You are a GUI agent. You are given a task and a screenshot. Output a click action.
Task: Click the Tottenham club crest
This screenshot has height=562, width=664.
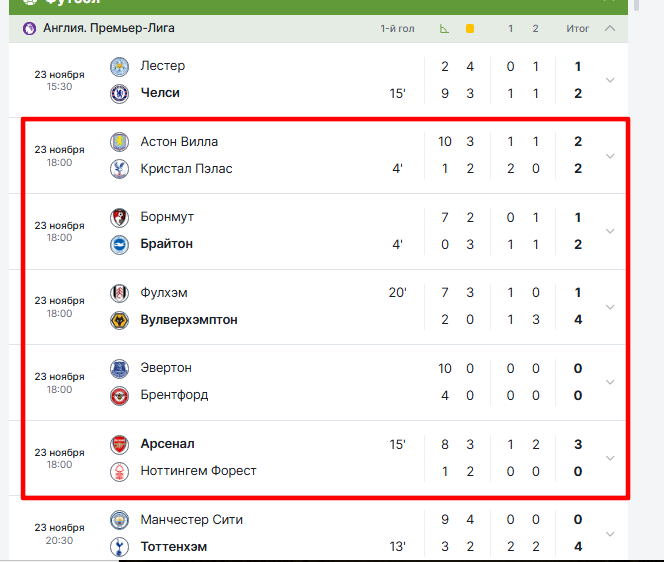click(120, 546)
